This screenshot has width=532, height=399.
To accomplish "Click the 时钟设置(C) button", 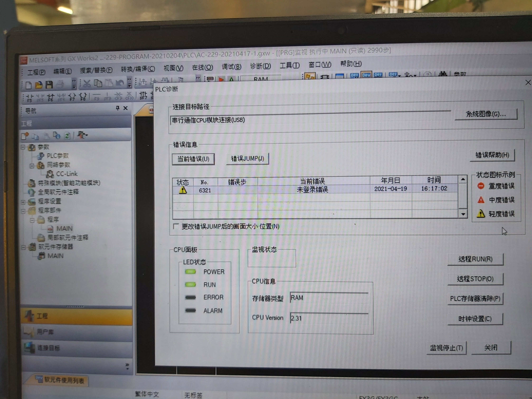I will [x=475, y=319].
